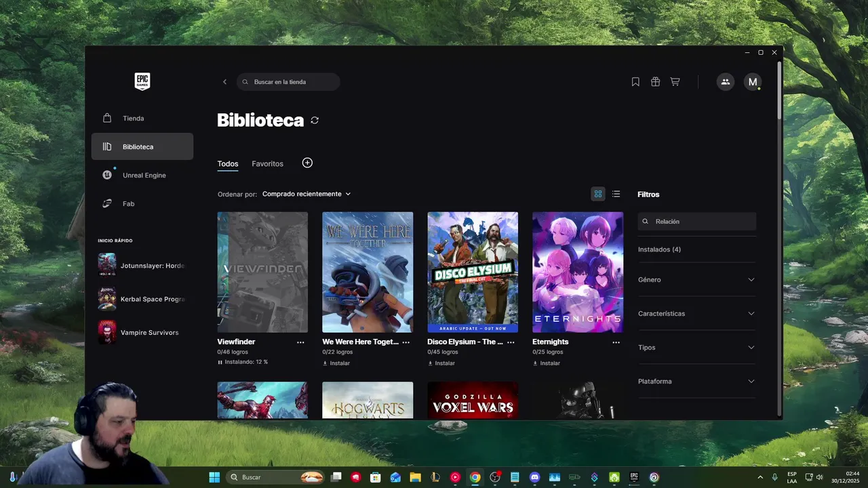Go back with the arrow beside search
Screen dimensions: 868x488
click(x=224, y=82)
